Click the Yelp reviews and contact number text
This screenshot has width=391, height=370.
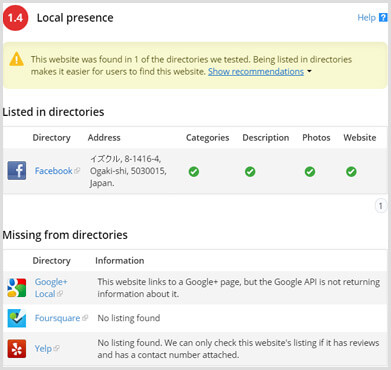tap(238, 349)
